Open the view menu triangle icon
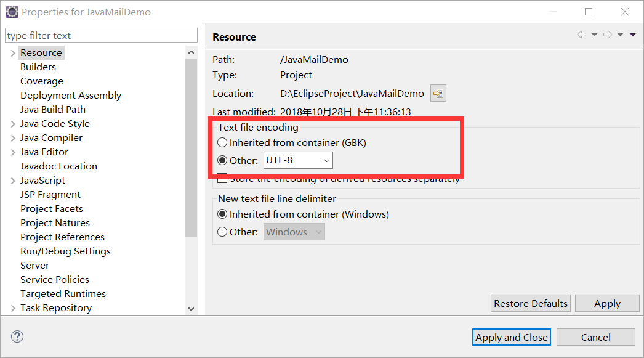Image resolution: width=644 pixels, height=358 pixels. point(633,35)
